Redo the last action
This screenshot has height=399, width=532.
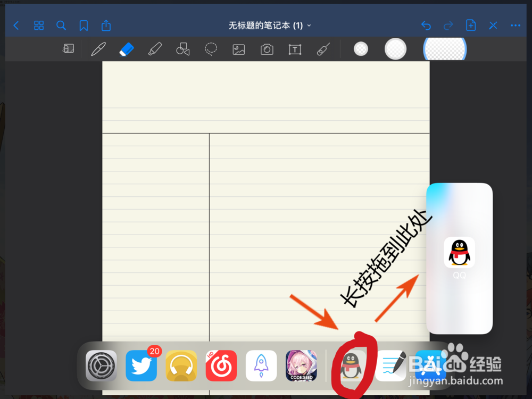448,26
